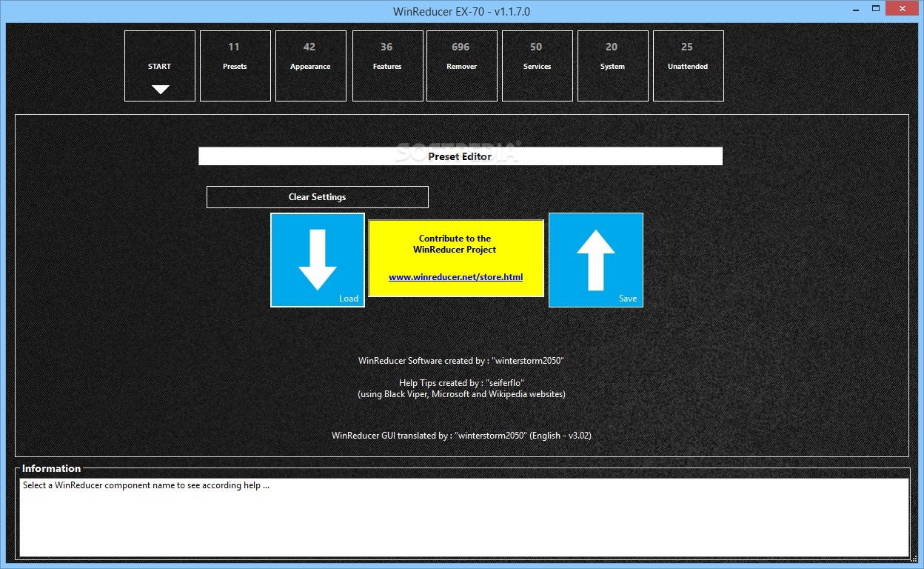Switch to the Services section
The image size is (924, 569).
click(x=538, y=66)
